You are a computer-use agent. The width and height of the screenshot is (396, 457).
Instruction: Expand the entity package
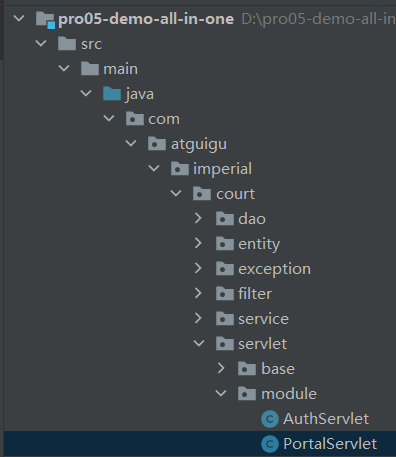tap(198, 243)
